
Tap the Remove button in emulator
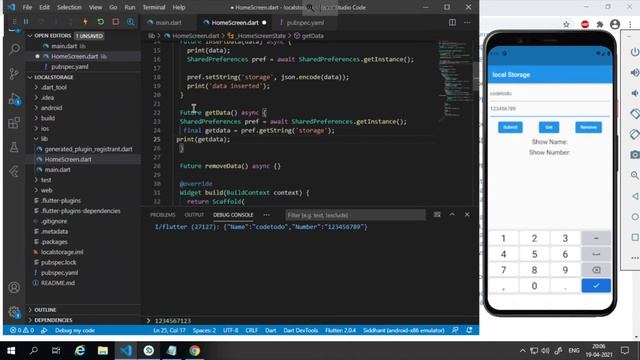point(588,127)
